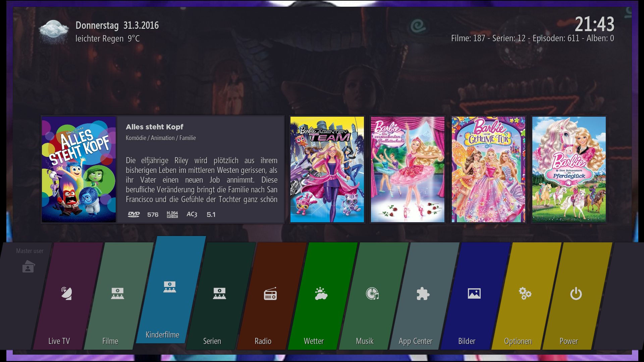
Task: Click the 576 resolution flag
Action: (153, 215)
